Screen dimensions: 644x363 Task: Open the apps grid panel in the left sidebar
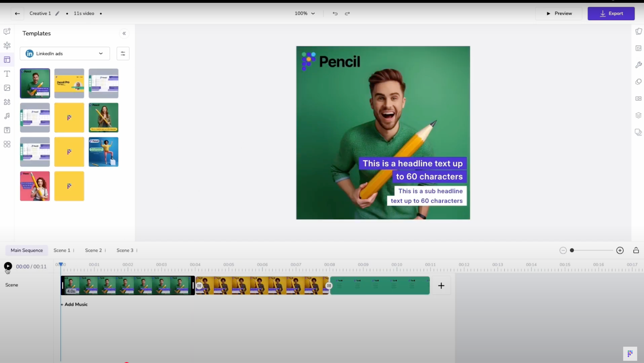(x=7, y=144)
